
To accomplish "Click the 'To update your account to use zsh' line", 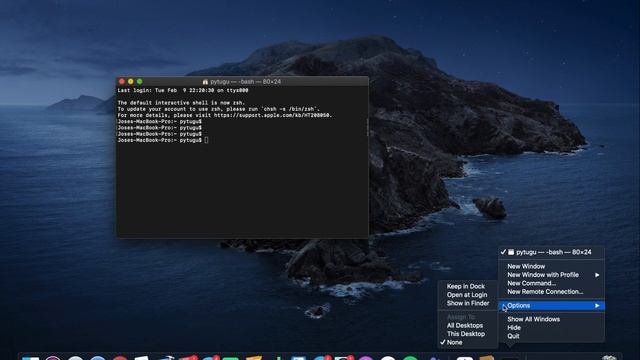I will click(219, 109).
